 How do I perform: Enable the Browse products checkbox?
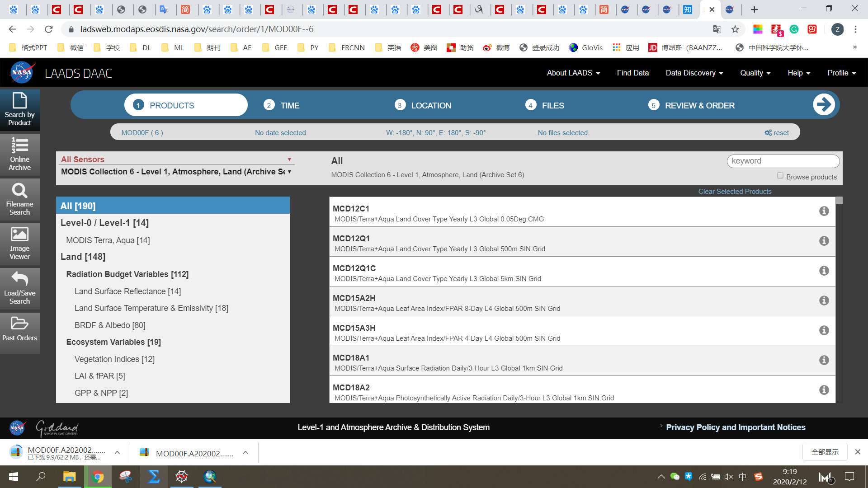pos(780,176)
